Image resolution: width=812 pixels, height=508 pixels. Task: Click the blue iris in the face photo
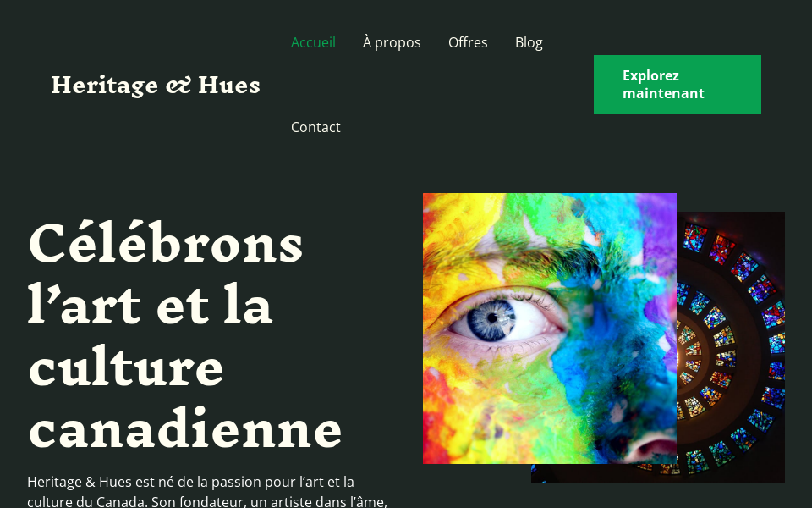pos(491,320)
